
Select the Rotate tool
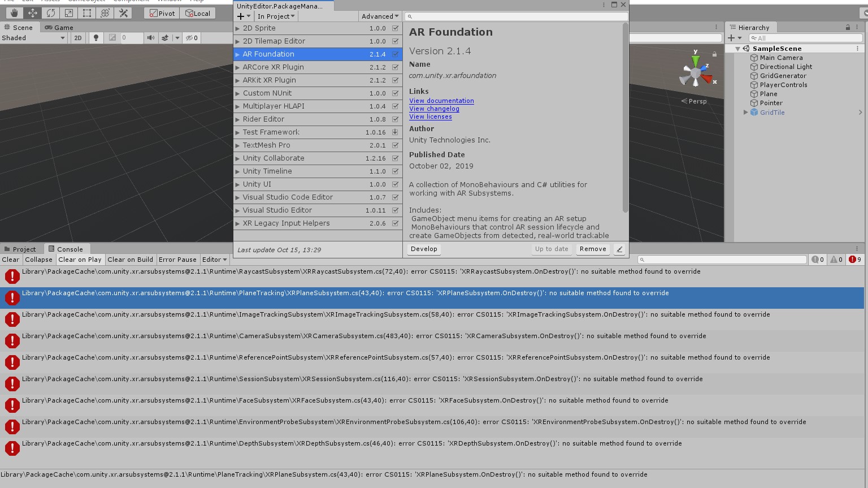51,13
